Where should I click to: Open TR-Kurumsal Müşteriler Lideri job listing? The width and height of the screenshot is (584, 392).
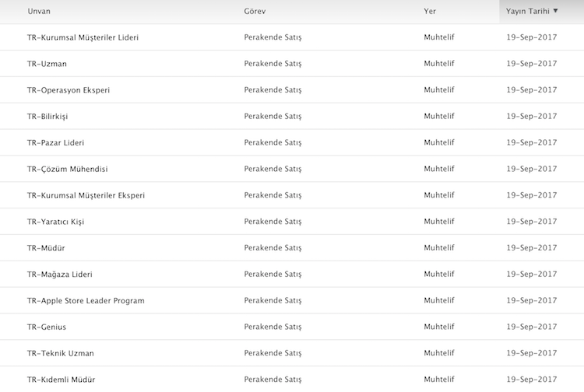coord(89,37)
